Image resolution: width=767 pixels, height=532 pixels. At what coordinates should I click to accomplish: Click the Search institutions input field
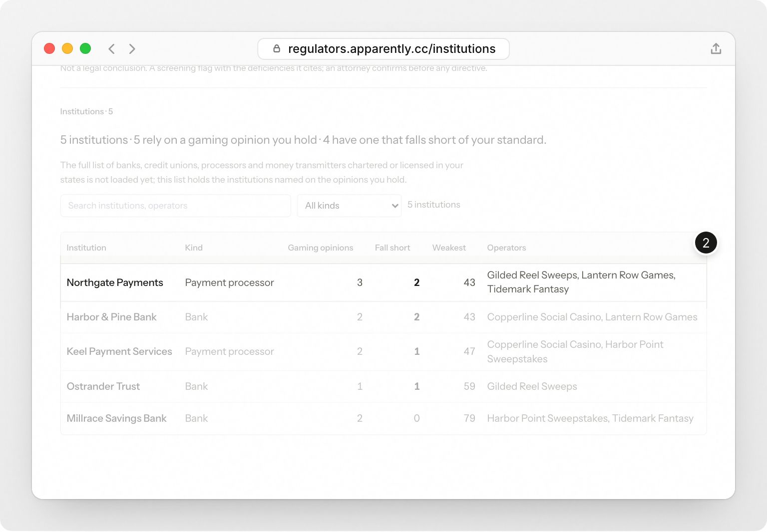pos(175,206)
